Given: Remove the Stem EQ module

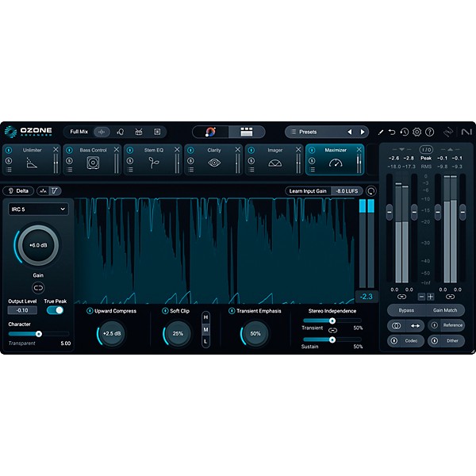Looking at the screenshot, I should [x=177, y=150].
